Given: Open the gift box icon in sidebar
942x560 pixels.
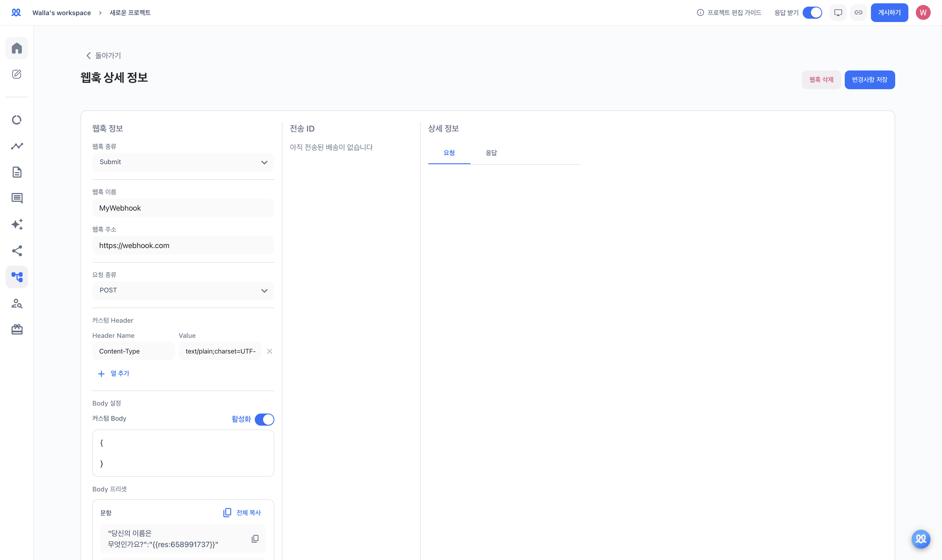Looking at the screenshot, I should point(17,330).
